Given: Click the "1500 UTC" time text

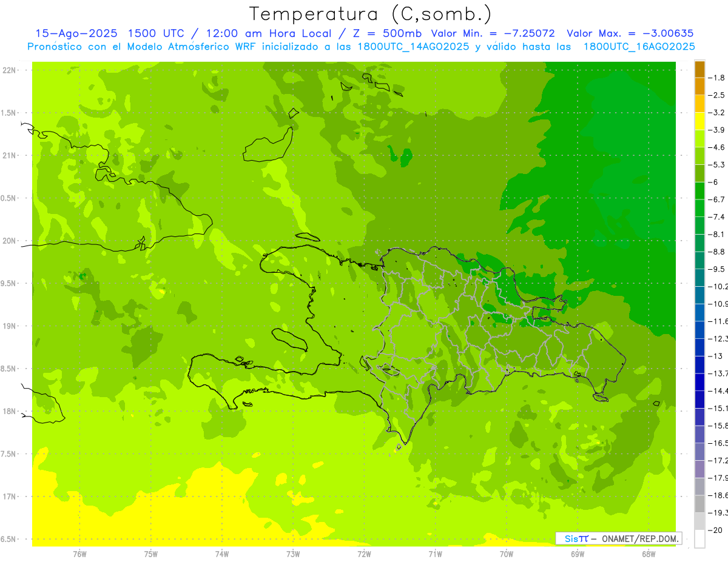Looking at the screenshot, I should tap(156, 33).
